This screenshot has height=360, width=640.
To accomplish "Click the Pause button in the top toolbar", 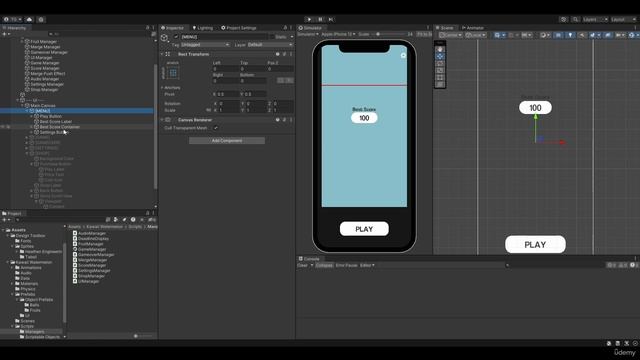I will [x=320, y=19].
